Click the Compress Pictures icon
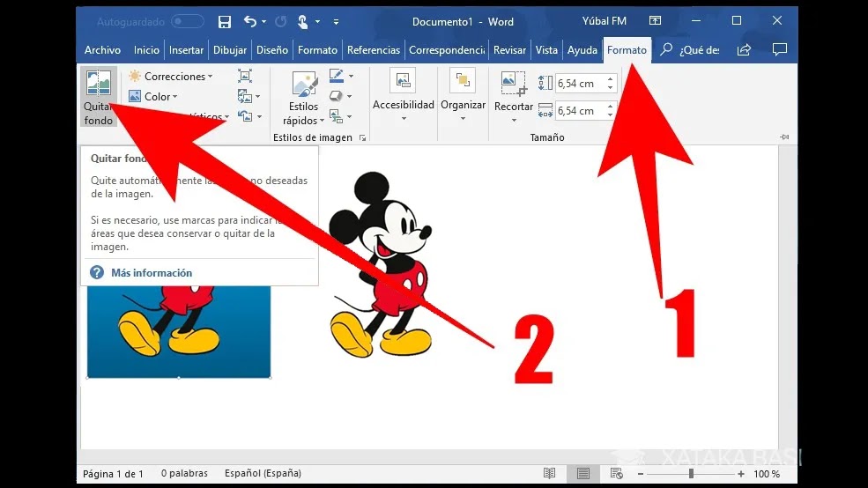This screenshot has width=868, height=488. click(x=245, y=76)
